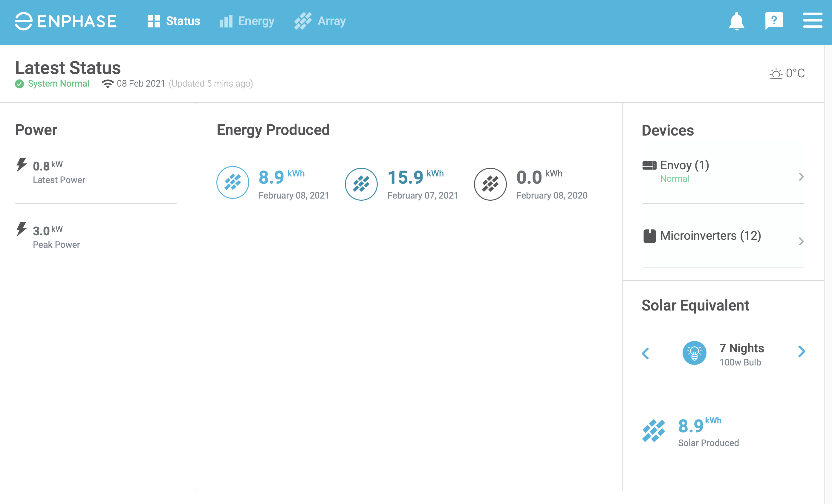Click the Envoy Normal status label
This screenshot has height=504, width=832.
point(674,179)
